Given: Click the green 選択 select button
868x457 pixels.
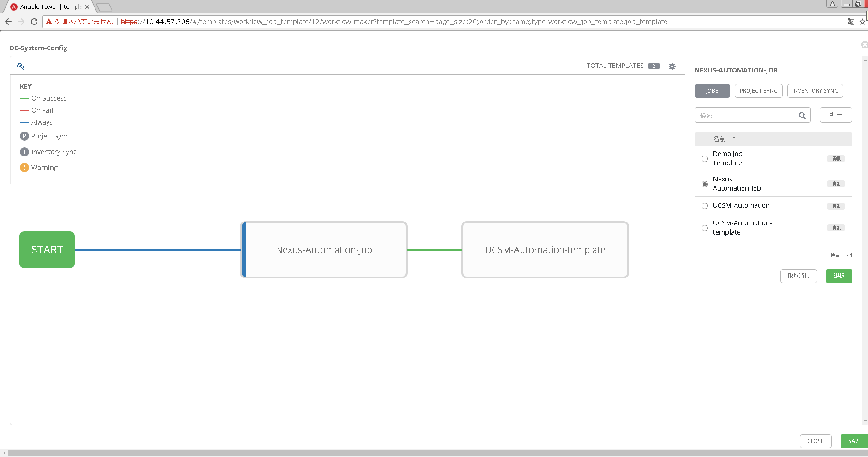Looking at the screenshot, I should (x=839, y=276).
